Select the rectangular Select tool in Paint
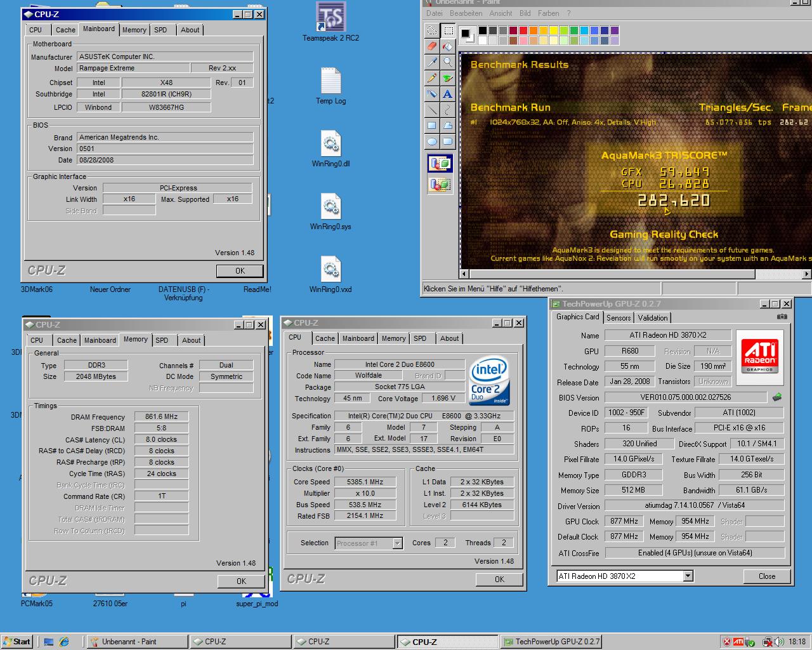 pos(448,30)
